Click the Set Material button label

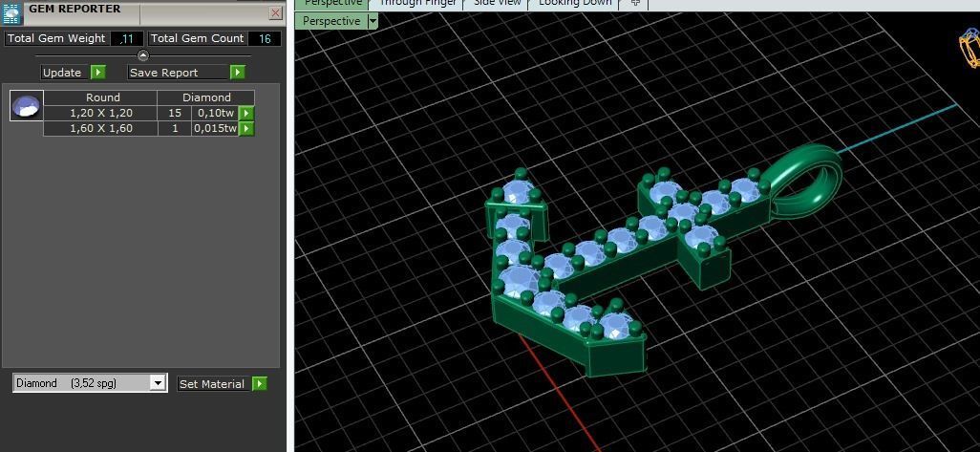(214, 384)
